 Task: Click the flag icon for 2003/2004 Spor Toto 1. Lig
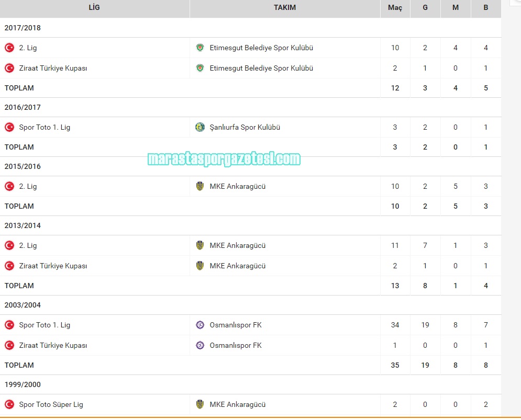click(9, 325)
